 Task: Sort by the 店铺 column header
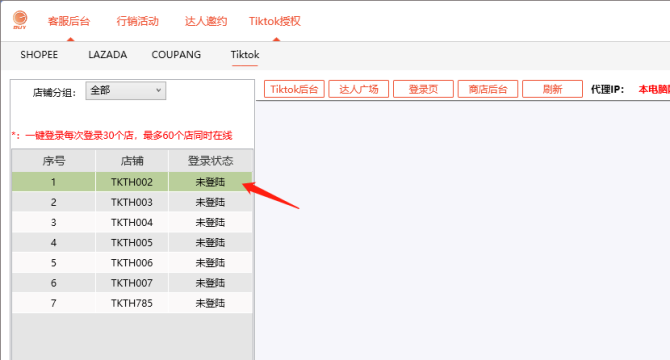(x=132, y=161)
